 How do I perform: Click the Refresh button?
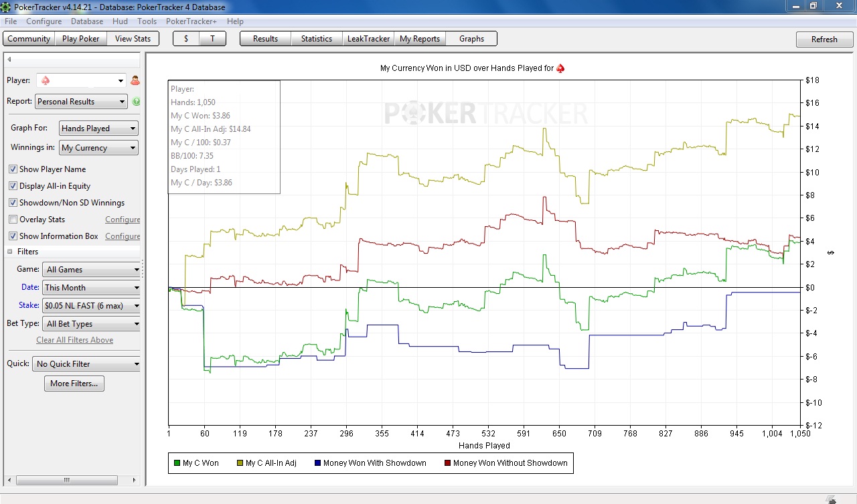pos(824,39)
